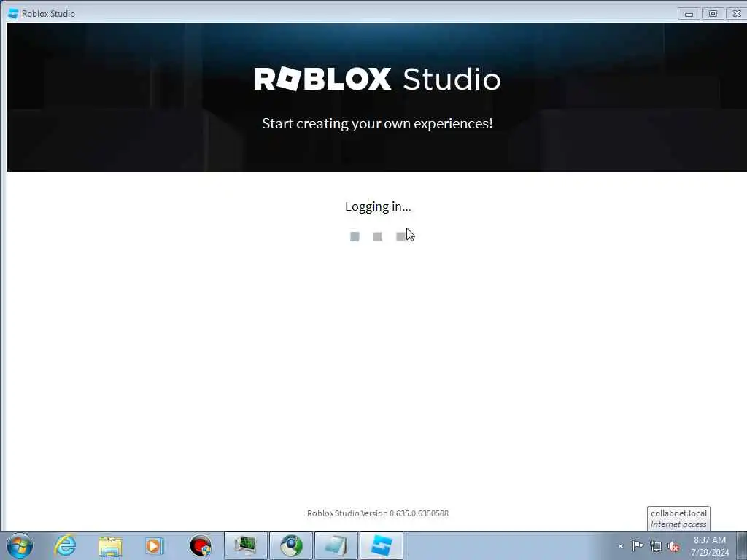747x560 pixels.
Task: Click the 'Logging in...' status text
Action: click(378, 206)
